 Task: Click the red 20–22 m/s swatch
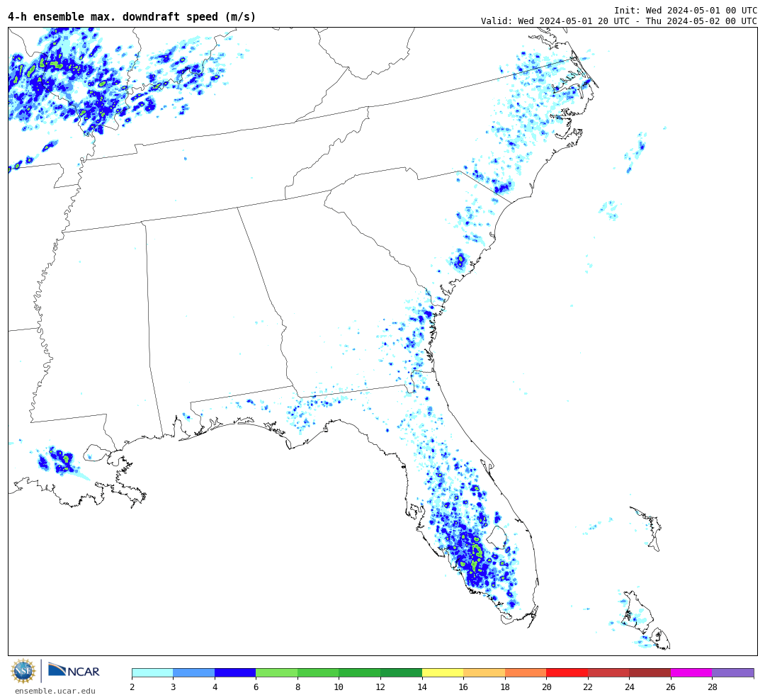pyautogui.click(x=567, y=672)
